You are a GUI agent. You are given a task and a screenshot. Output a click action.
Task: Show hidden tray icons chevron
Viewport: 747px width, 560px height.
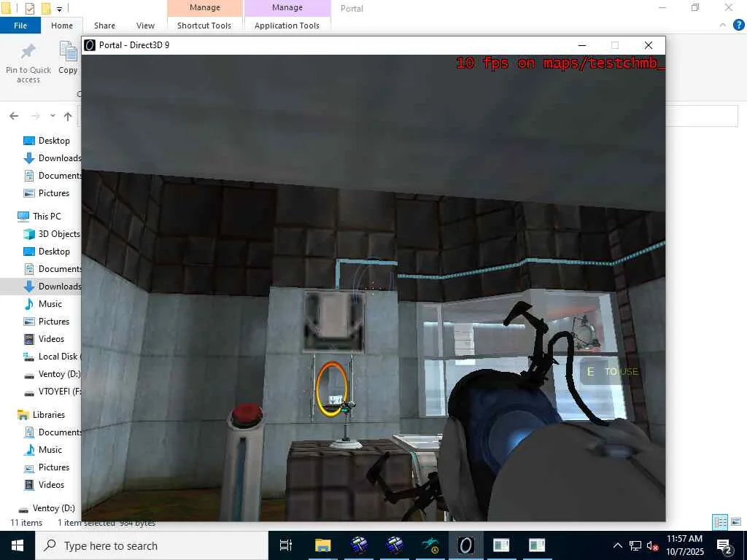617,545
